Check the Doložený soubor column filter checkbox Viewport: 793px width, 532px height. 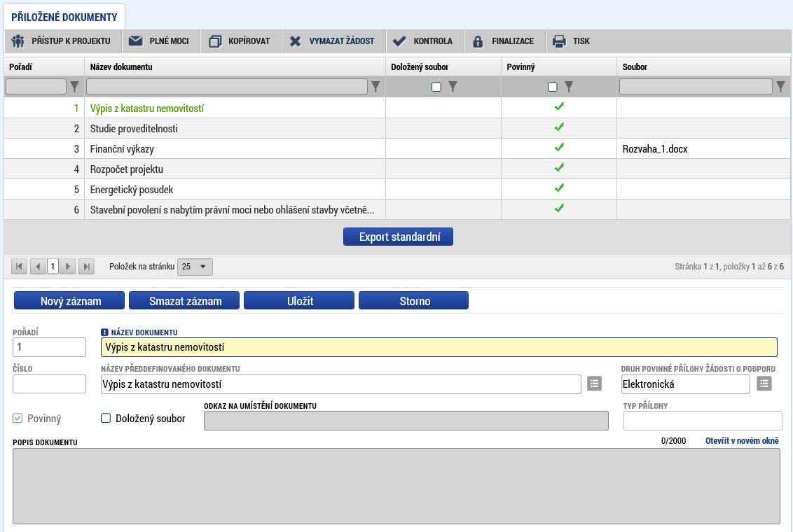coord(436,87)
